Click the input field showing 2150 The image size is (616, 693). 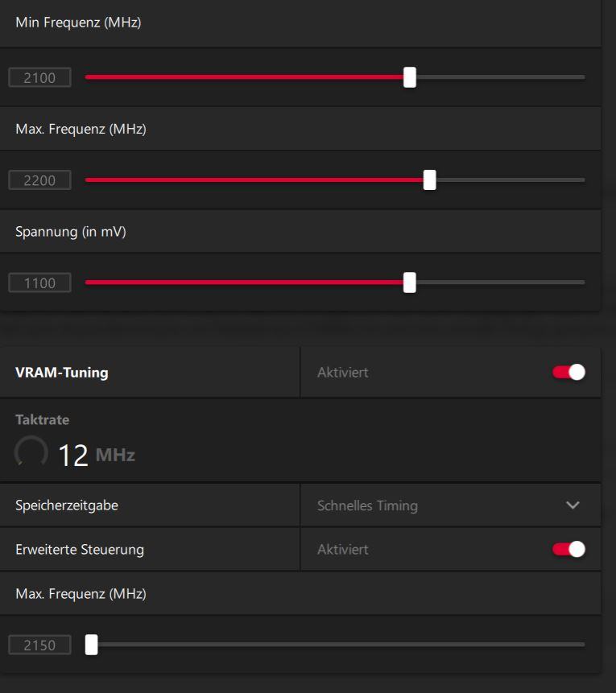tap(39, 645)
